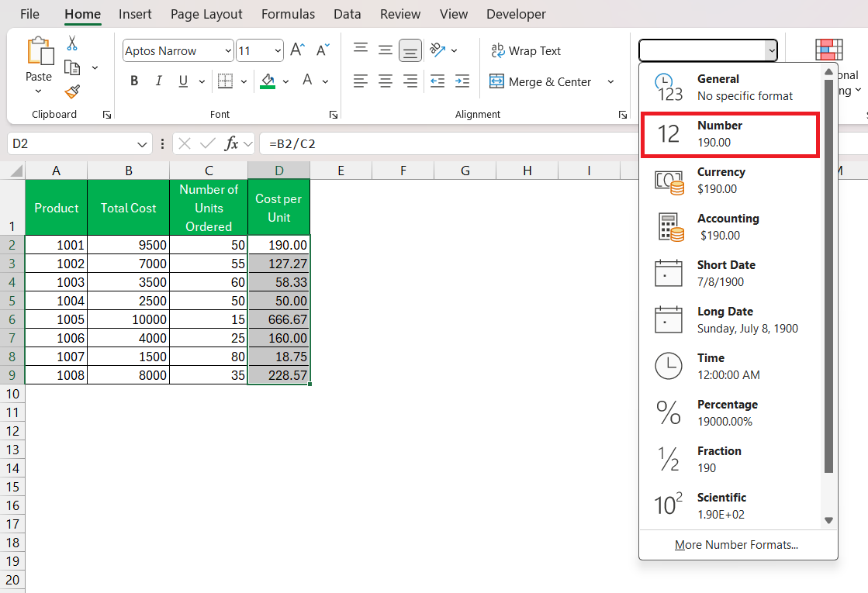Expand the Name Box dropdown arrow
The image size is (868, 593).
click(142, 144)
